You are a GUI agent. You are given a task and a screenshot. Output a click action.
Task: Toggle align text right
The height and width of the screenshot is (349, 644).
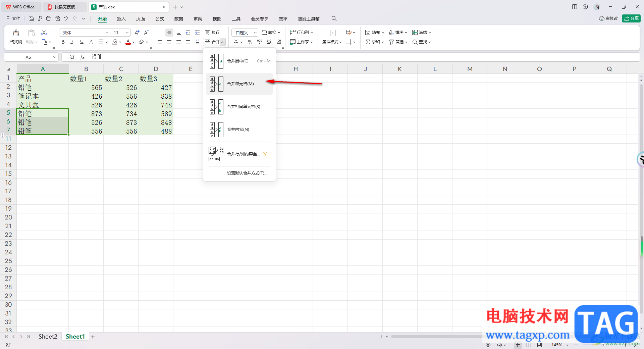[179, 42]
